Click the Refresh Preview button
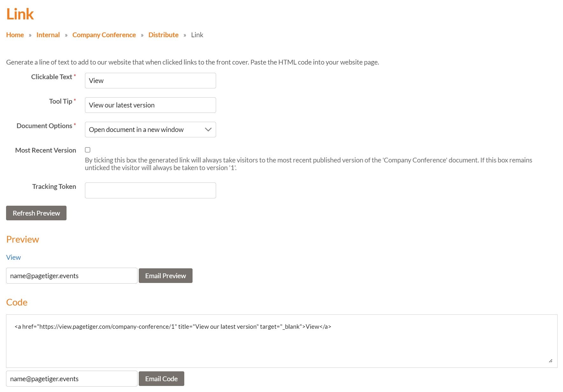Viewport: 563px width, 392px height. point(36,213)
